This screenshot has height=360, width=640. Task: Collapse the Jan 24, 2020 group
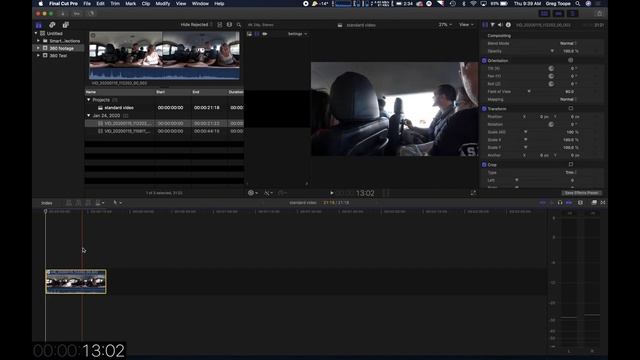[x=89, y=116]
